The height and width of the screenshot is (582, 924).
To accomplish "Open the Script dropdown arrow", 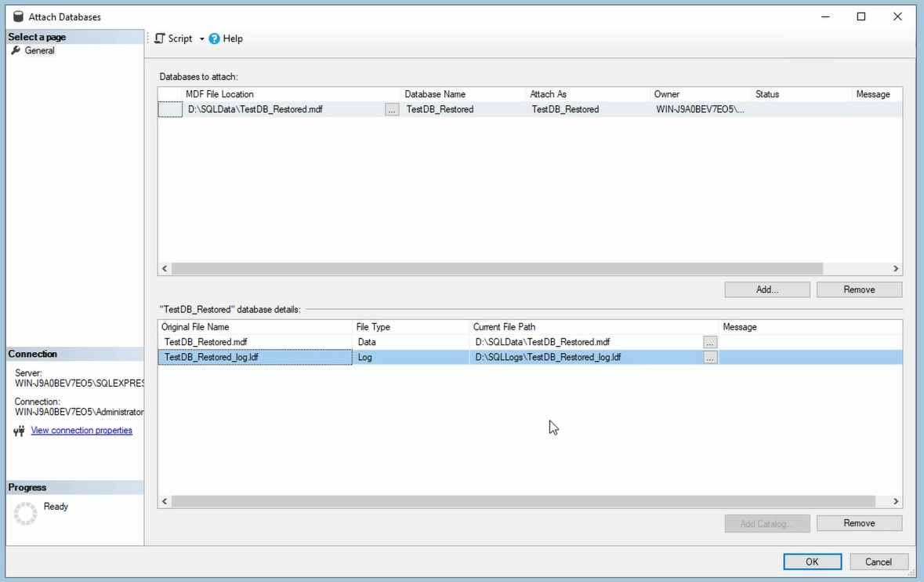I will pyautogui.click(x=201, y=39).
